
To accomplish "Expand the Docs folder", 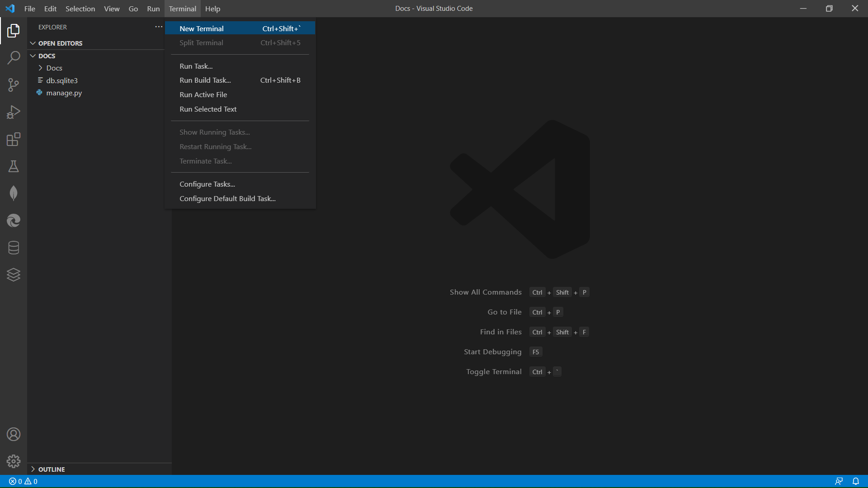I will coord(54,68).
